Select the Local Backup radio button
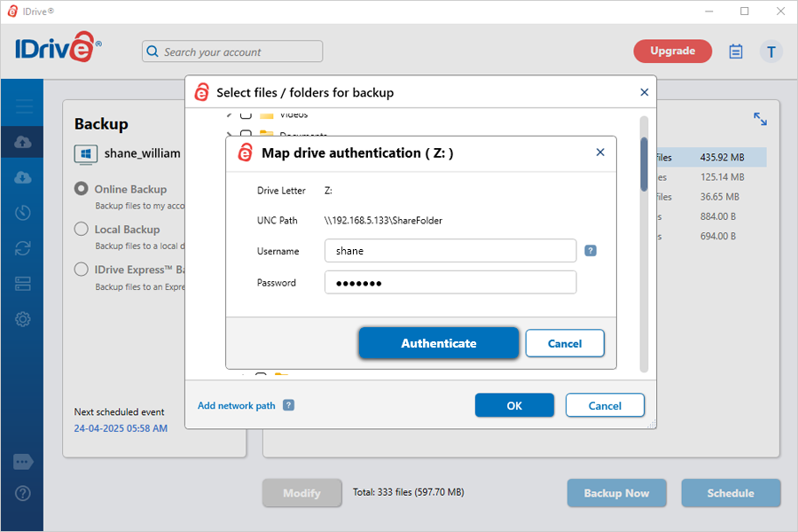The width and height of the screenshot is (798, 532). pyautogui.click(x=82, y=229)
